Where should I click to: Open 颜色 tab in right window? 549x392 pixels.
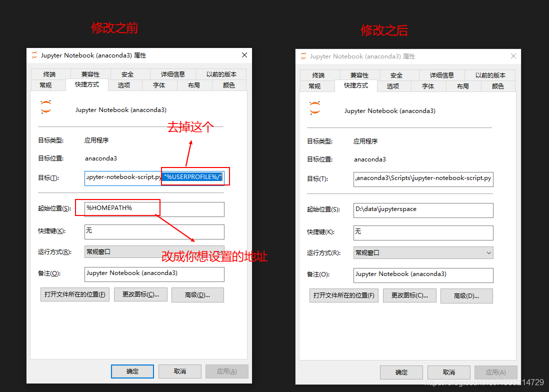click(x=498, y=86)
